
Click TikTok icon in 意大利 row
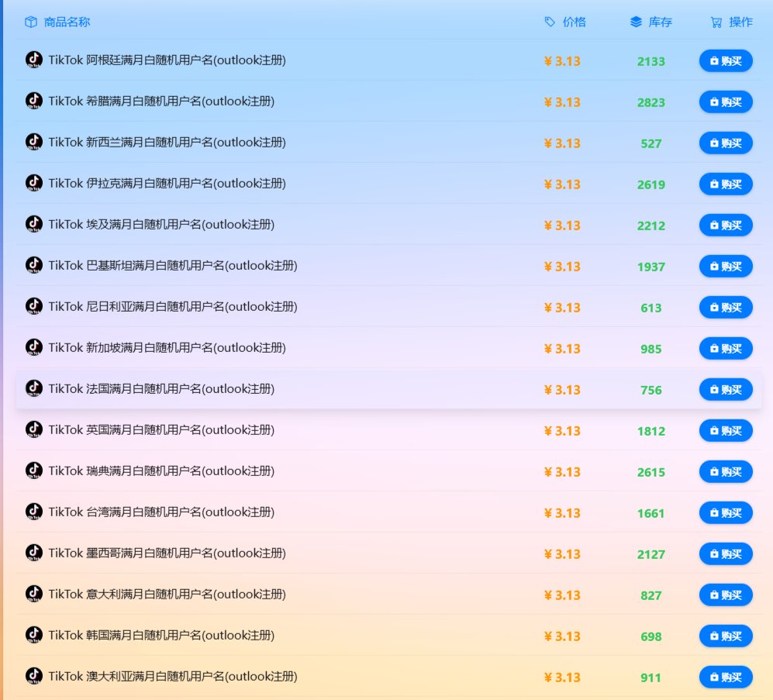[x=34, y=594]
